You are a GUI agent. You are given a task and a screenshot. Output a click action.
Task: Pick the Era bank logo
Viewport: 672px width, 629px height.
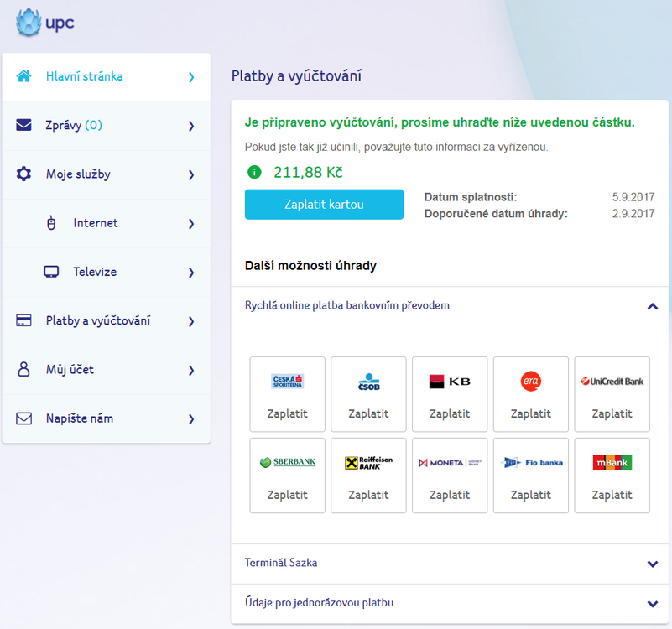coord(530,381)
